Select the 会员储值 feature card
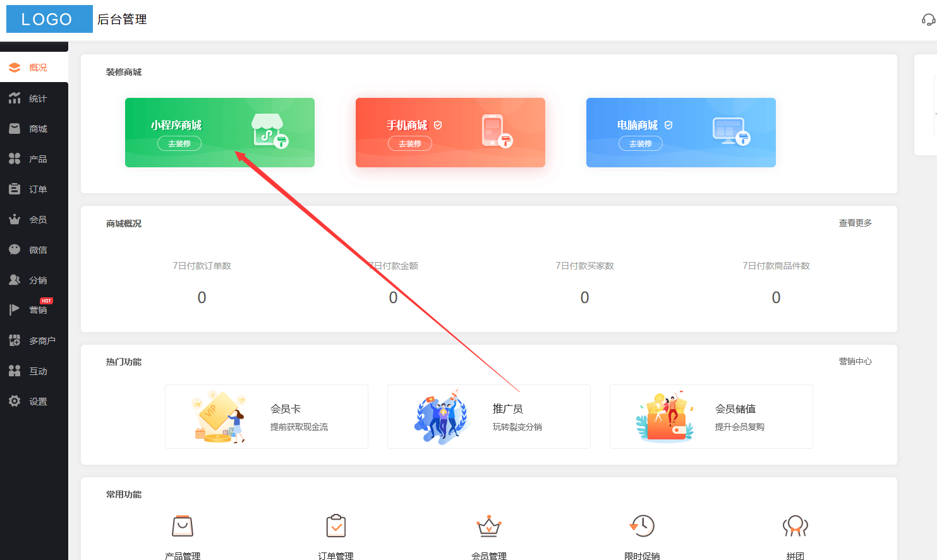 711,417
